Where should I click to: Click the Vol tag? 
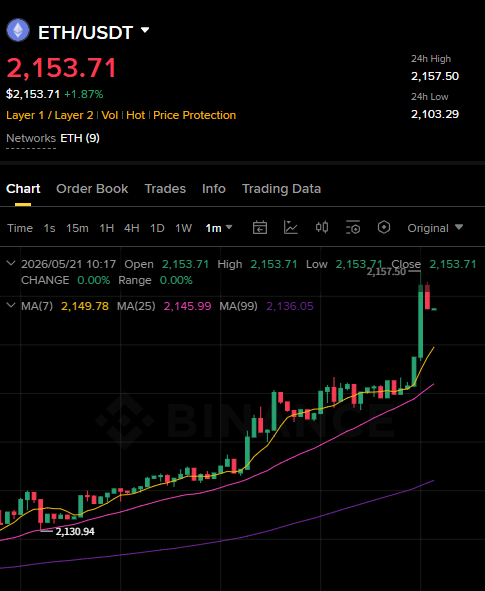click(110, 115)
